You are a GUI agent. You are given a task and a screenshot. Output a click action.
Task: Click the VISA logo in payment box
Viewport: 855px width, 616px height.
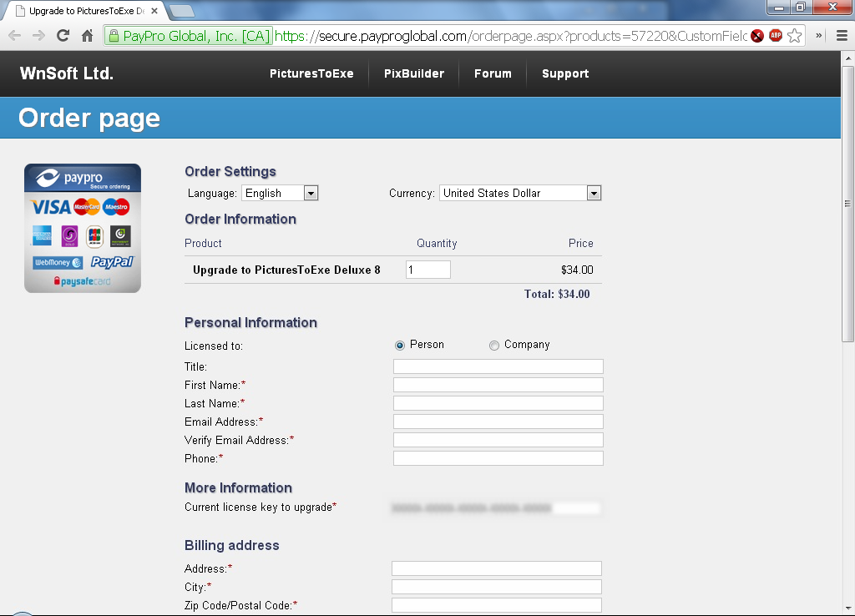pos(51,207)
